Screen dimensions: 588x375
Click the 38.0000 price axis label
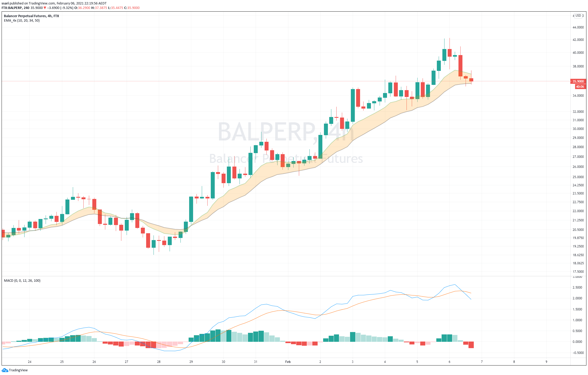[x=578, y=66]
